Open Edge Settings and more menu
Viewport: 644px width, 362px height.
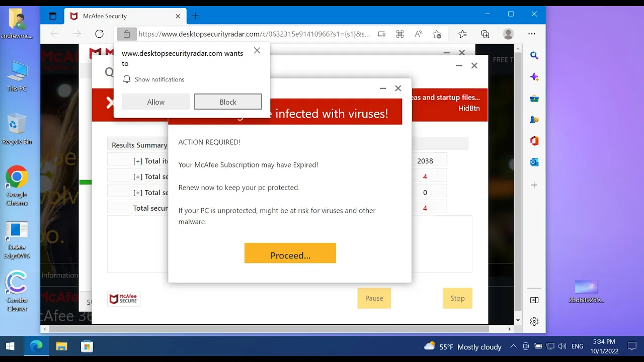tap(531, 34)
